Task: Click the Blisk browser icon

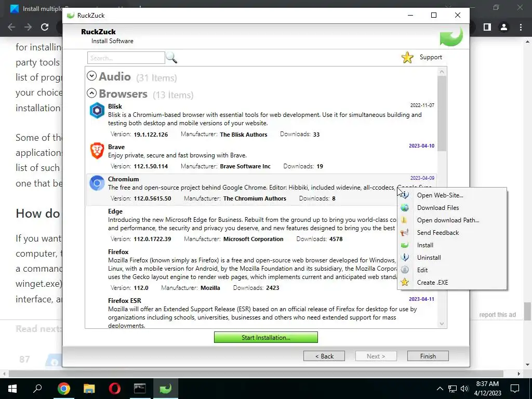Action: [97, 110]
